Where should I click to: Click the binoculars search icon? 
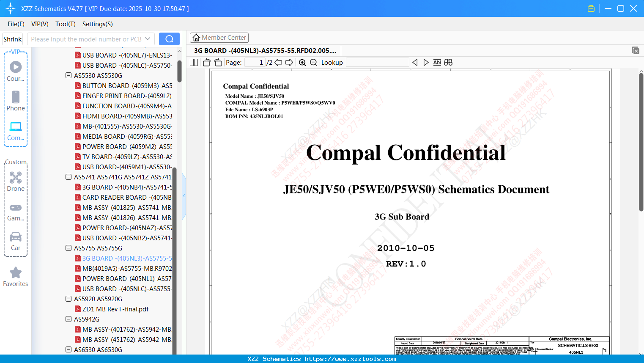[x=448, y=63]
